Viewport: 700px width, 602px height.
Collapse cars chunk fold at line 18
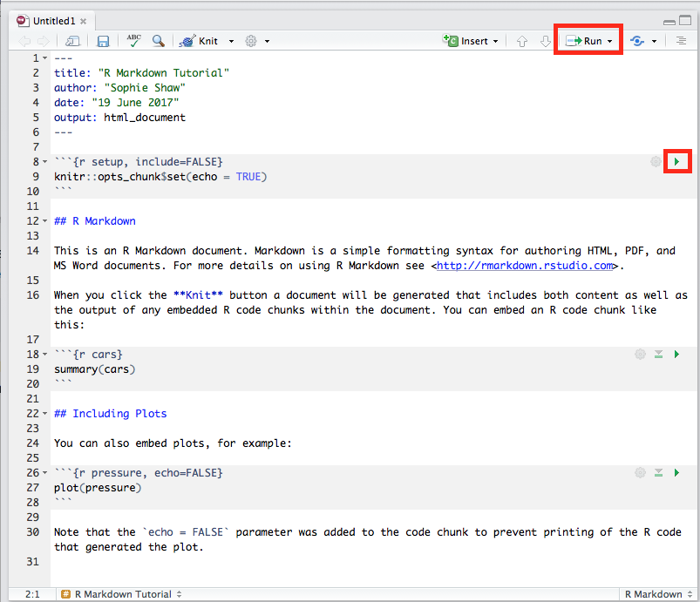point(44,355)
